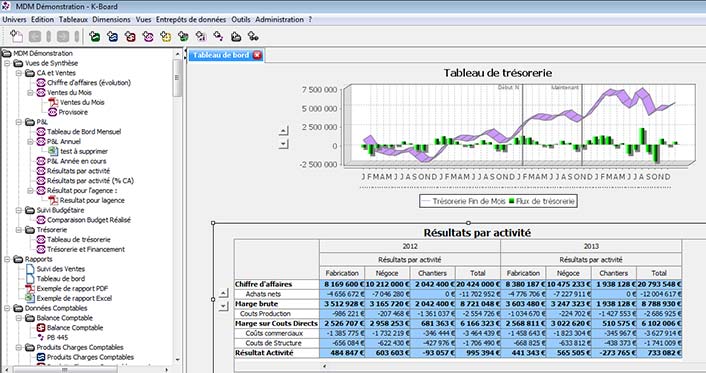Collapse the Ventes du Mois node
Screen dimensions: 706x373
pos(31,92)
